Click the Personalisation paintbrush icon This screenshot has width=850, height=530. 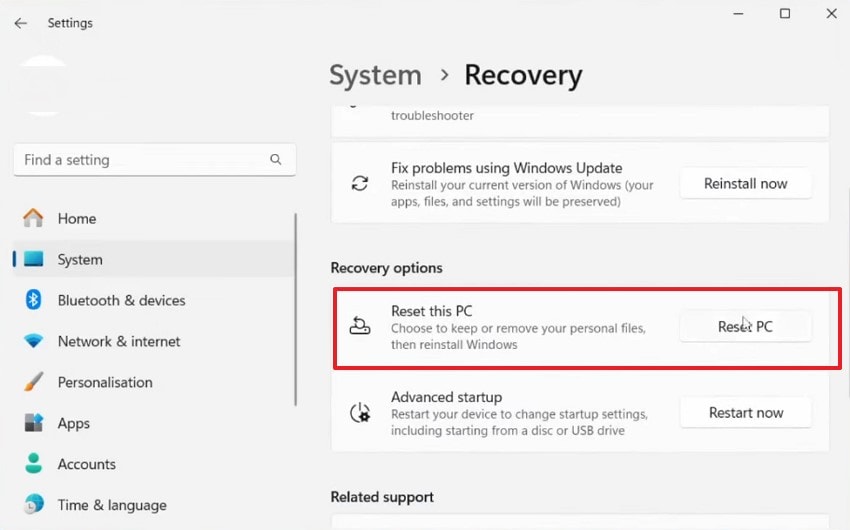tap(34, 382)
